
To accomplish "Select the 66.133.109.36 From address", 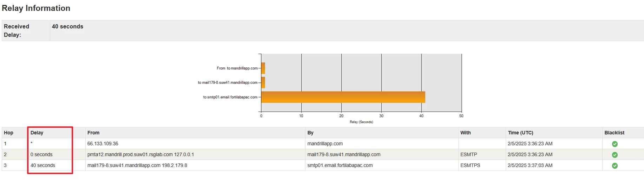I will click(x=103, y=144).
